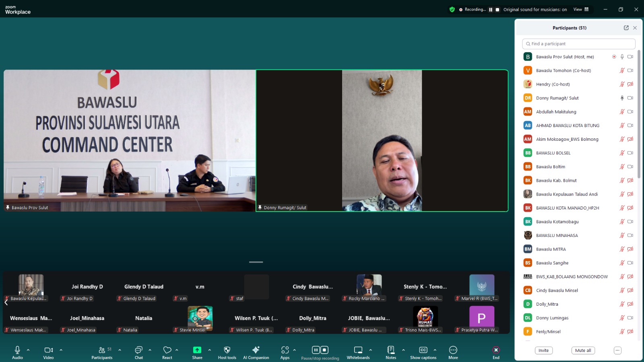Select Donny Lumingas participant row
Image resolution: width=644 pixels, height=362 pixels.
(x=578, y=318)
